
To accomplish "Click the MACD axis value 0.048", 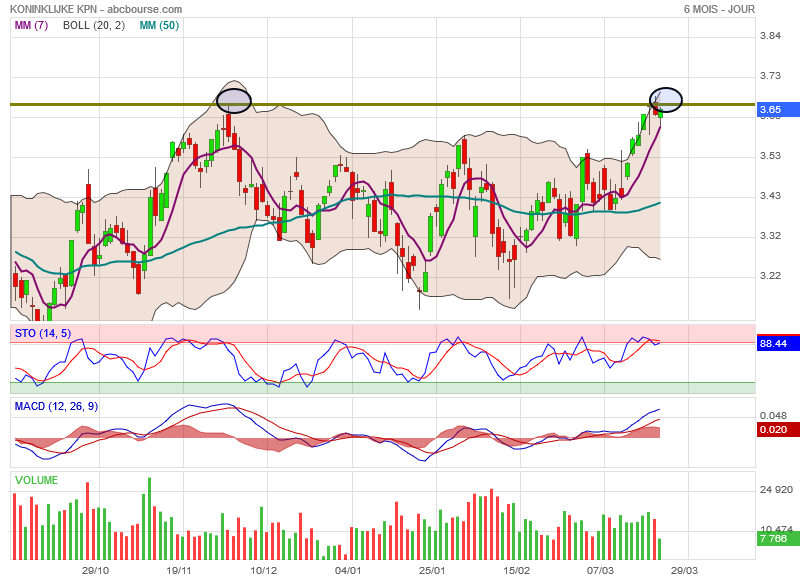I will (773, 416).
